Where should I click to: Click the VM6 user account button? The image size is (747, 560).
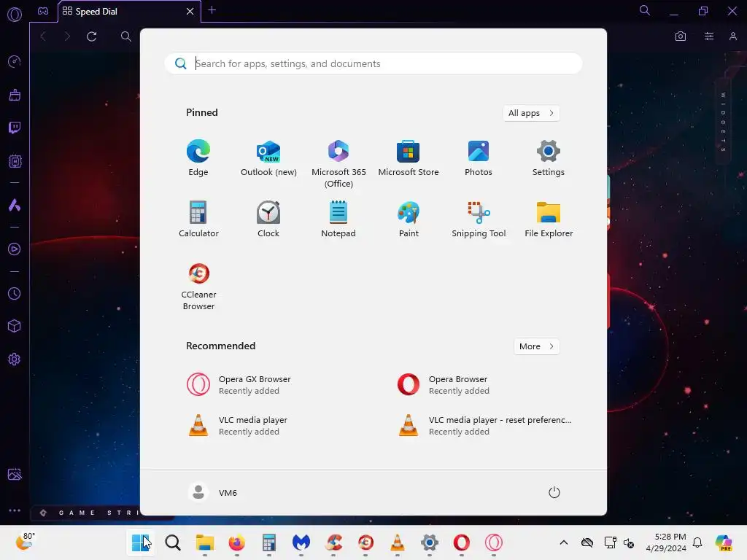pyautogui.click(x=213, y=492)
